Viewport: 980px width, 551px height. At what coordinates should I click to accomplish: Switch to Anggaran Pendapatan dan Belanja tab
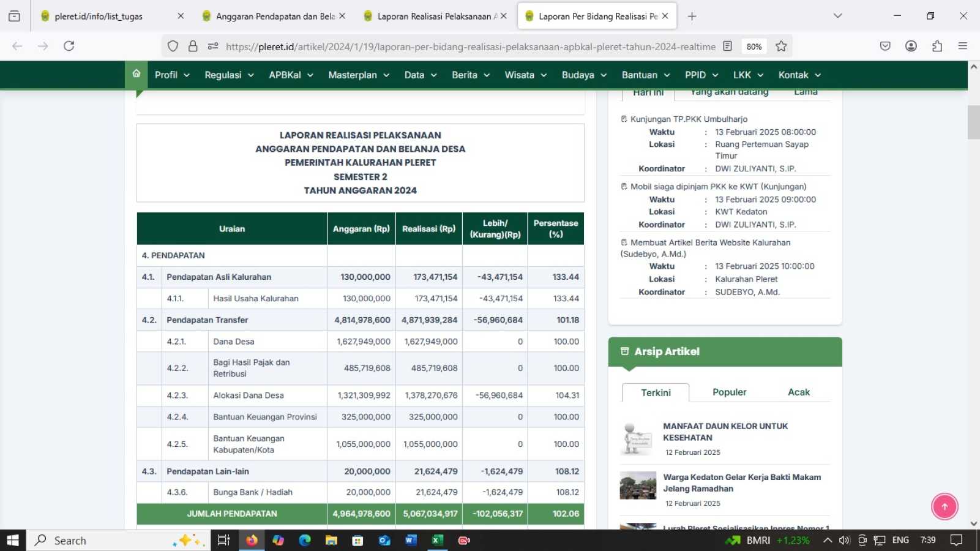point(275,17)
